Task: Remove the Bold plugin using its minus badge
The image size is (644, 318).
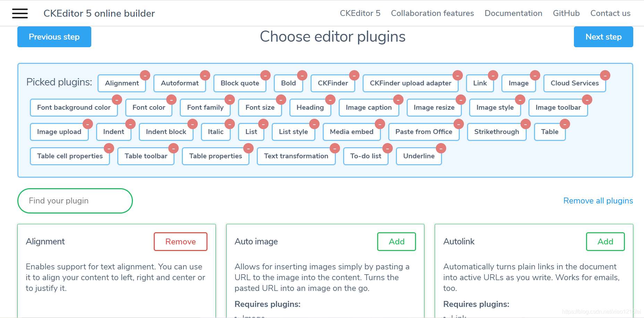Action: tap(302, 75)
